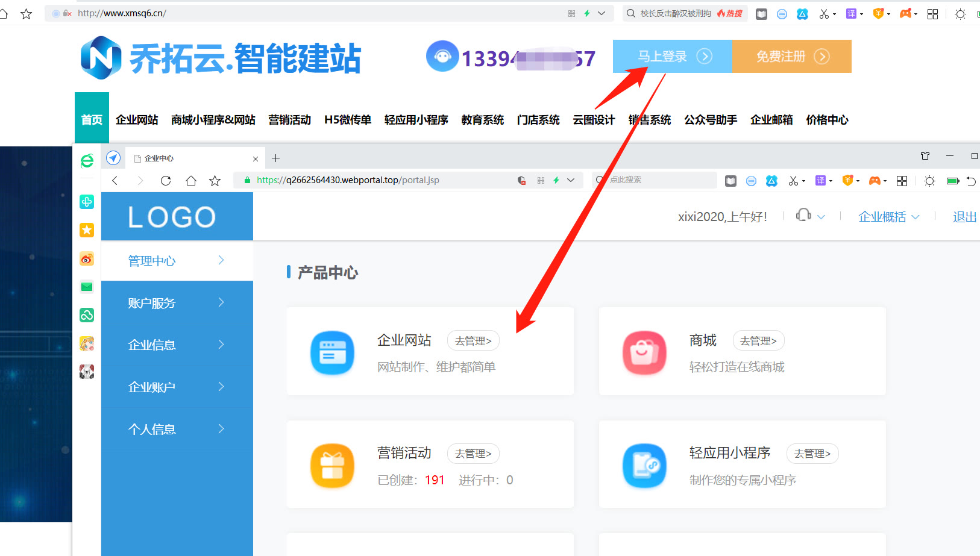Viewport: 980px width, 556px height.
Task: Open the reading mode book icon
Action: point(762,13)
